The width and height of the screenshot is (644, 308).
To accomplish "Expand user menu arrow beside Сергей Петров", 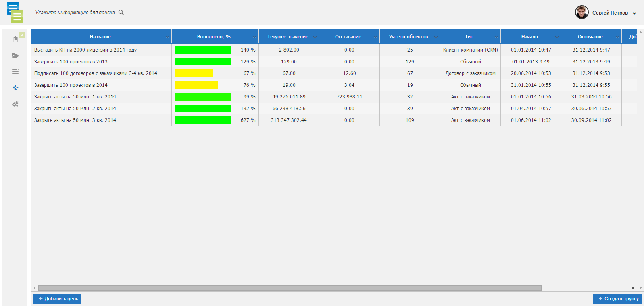I will pos(634,13).
